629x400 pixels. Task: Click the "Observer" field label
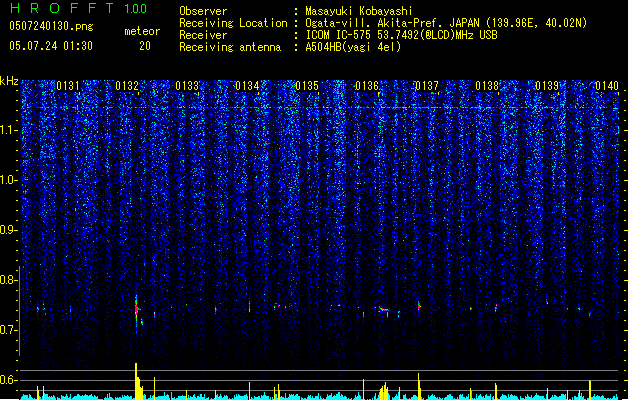(x=203, y=11)
